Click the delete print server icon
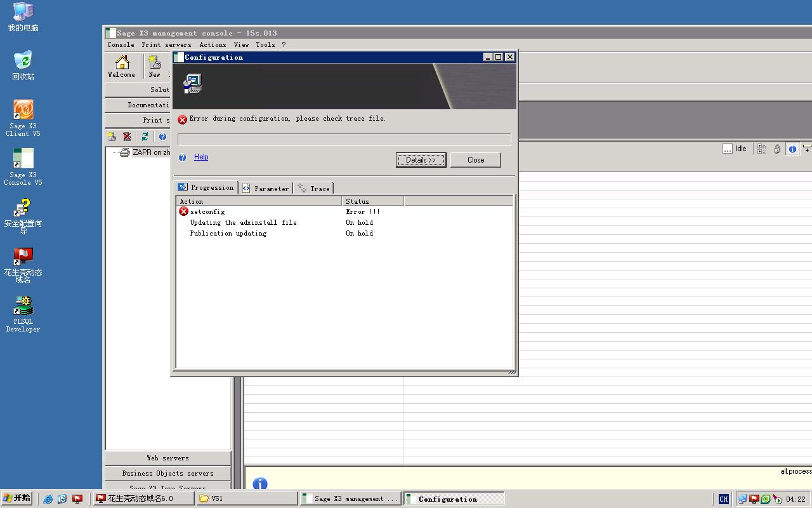812x508 pixels. [x=128, y=137]
